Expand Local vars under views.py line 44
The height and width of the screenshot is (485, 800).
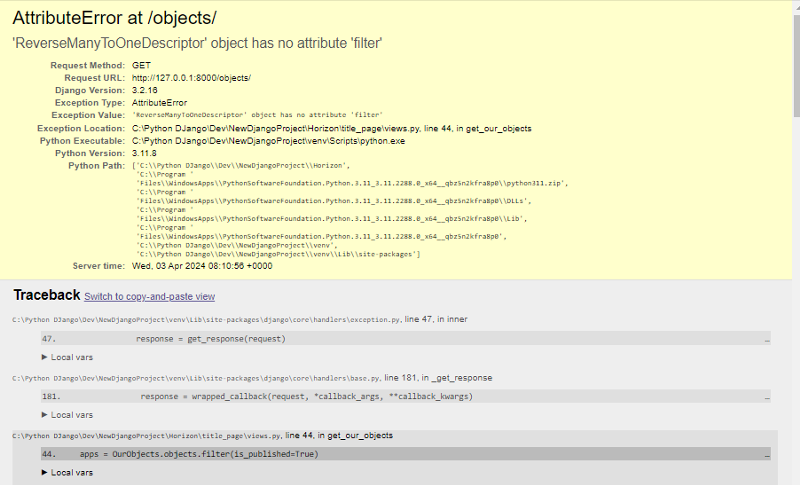pos(67,472)
